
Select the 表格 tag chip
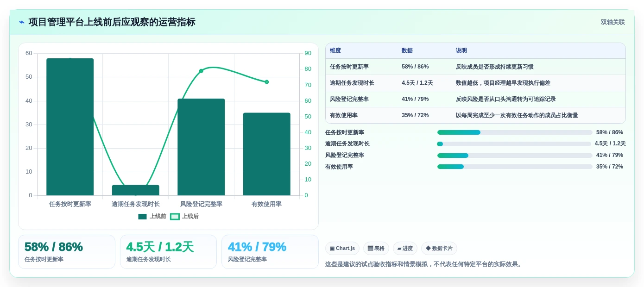coord(376,249)
